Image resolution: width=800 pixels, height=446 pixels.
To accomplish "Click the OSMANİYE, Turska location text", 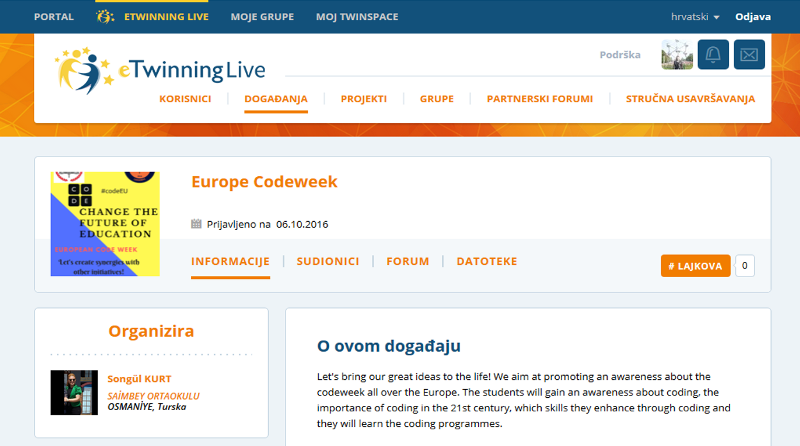I will [x=146, y=407].
